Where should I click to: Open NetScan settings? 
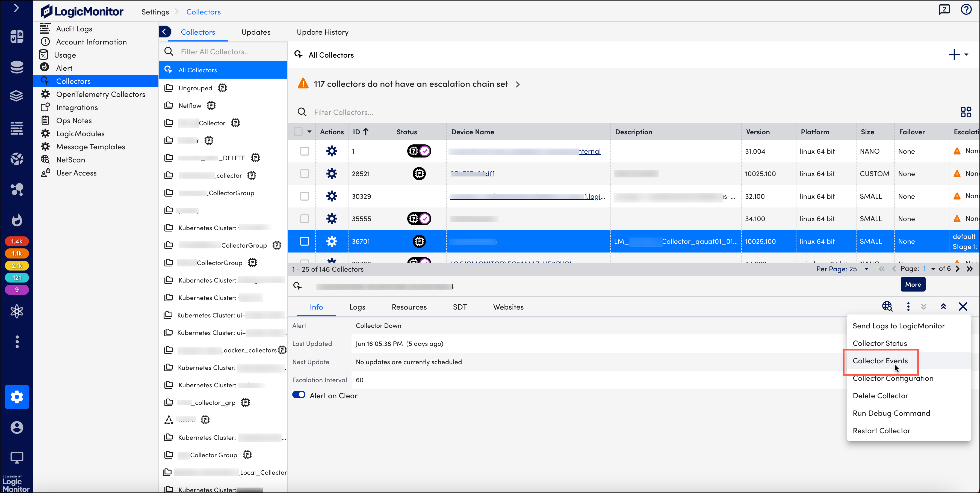pos(71,160)
